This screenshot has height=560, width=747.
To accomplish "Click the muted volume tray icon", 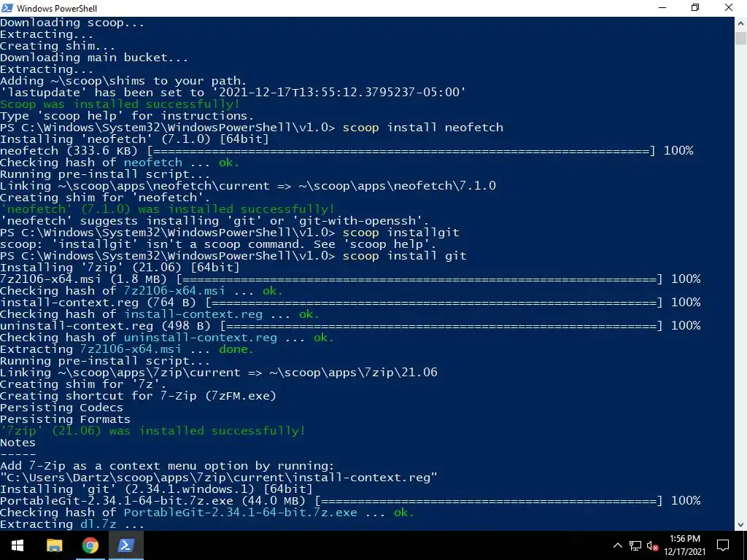I will [653, 545].
